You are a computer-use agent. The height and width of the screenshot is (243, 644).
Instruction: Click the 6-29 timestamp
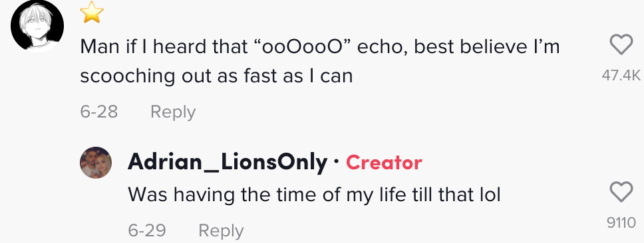146,230
